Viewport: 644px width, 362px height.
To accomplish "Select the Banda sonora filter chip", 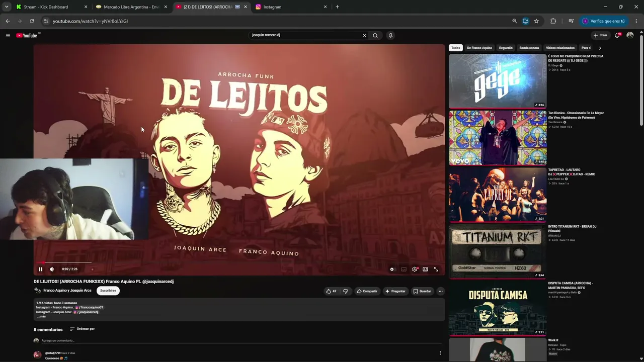I will click(x=529, y=48).
